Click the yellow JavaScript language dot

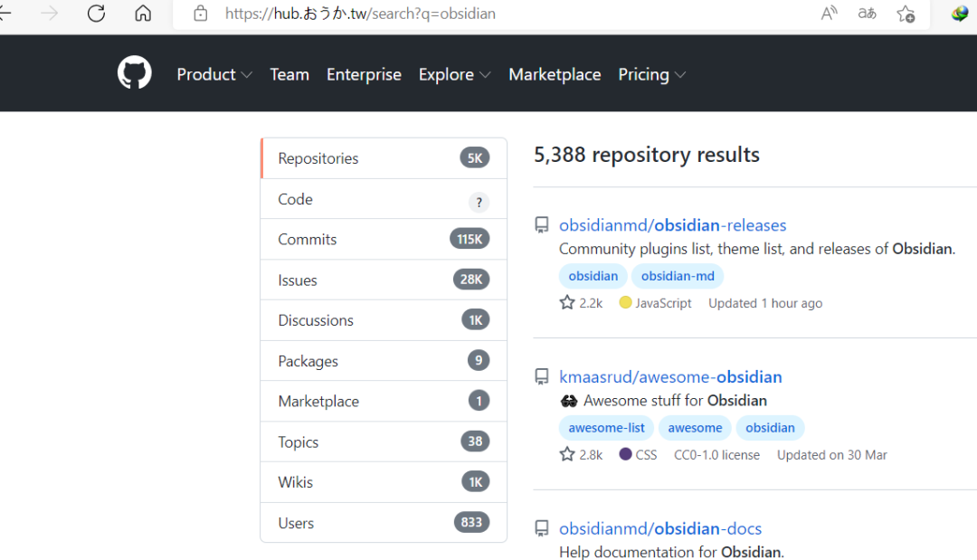tap(626, 303)
